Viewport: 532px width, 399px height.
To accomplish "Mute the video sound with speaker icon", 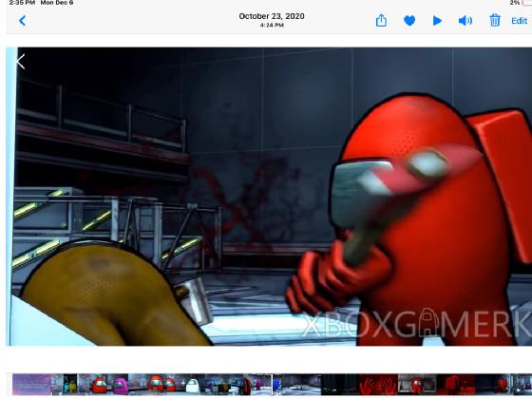I will (x=465, y=21).
